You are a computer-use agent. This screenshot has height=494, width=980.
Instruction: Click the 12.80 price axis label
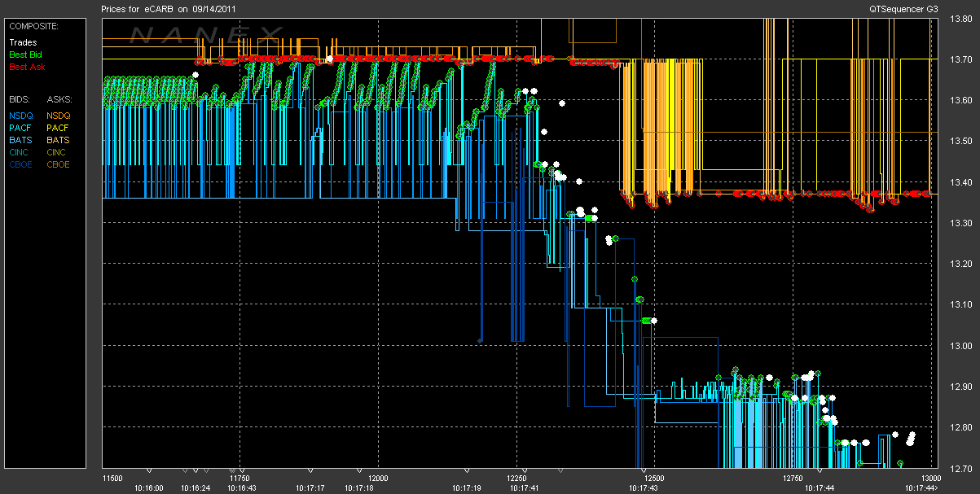(x=961, y=427)
